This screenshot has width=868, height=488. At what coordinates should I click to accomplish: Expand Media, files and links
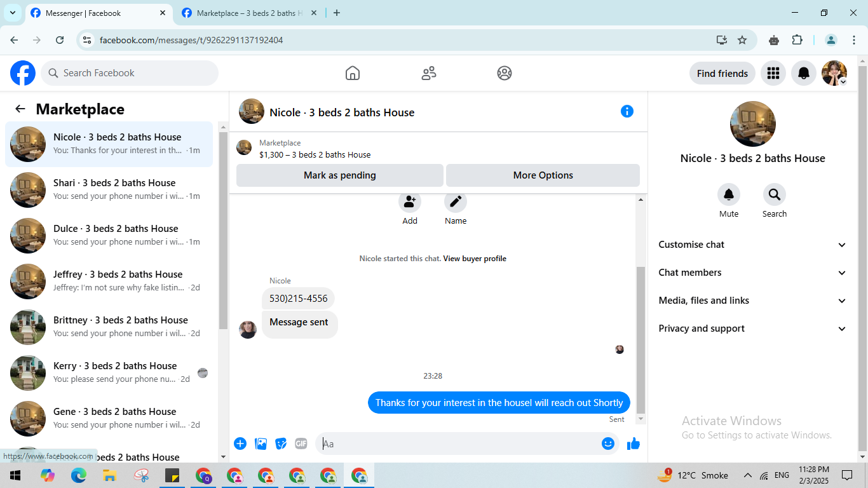tap(752, 301)
